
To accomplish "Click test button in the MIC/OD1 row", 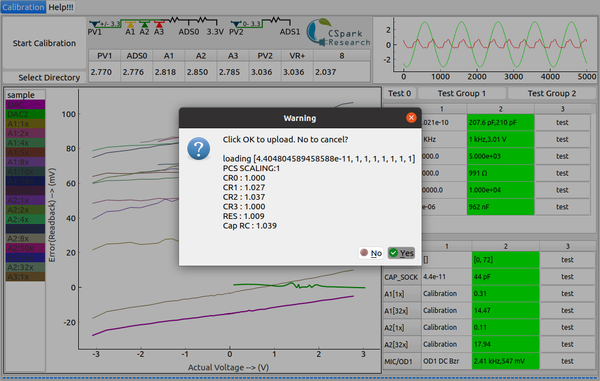I will (567, 361).
